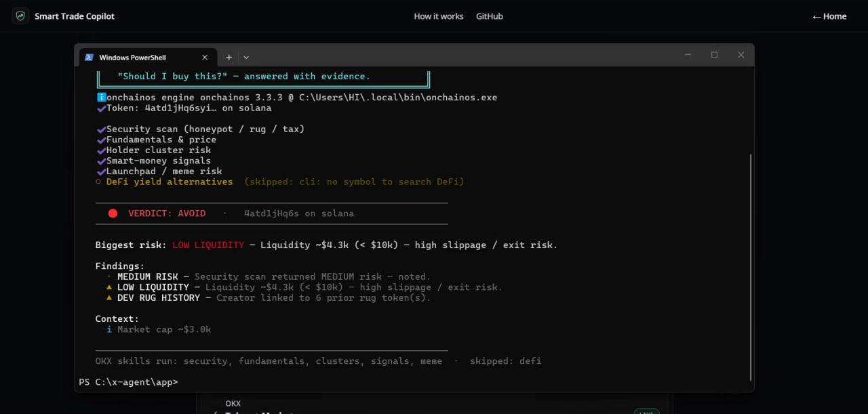Click the 'DeFi yield alternatives' text
This screenshot has width=868, height=414.
pyautogui.click(x=170, y=182)
